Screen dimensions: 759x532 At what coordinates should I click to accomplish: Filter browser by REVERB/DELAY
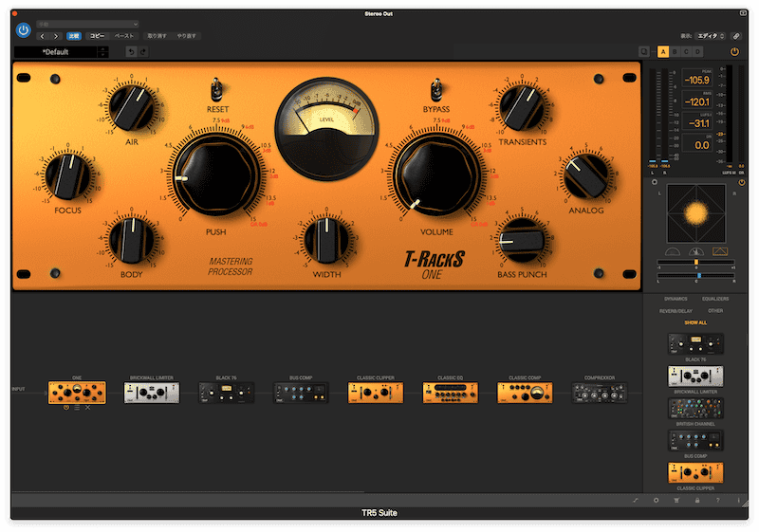pos(676,311)
